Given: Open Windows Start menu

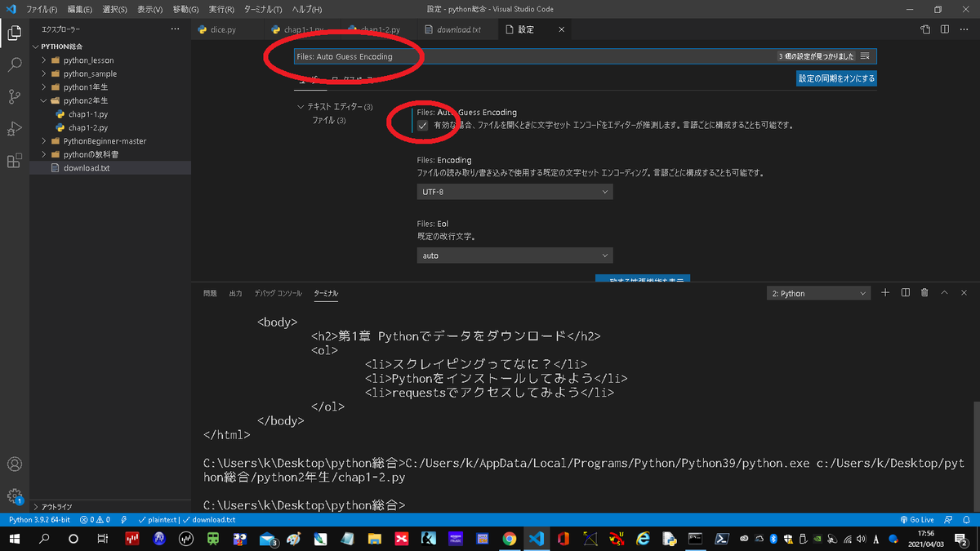Looking at the screenshot, I should click(x=14, y=539).
